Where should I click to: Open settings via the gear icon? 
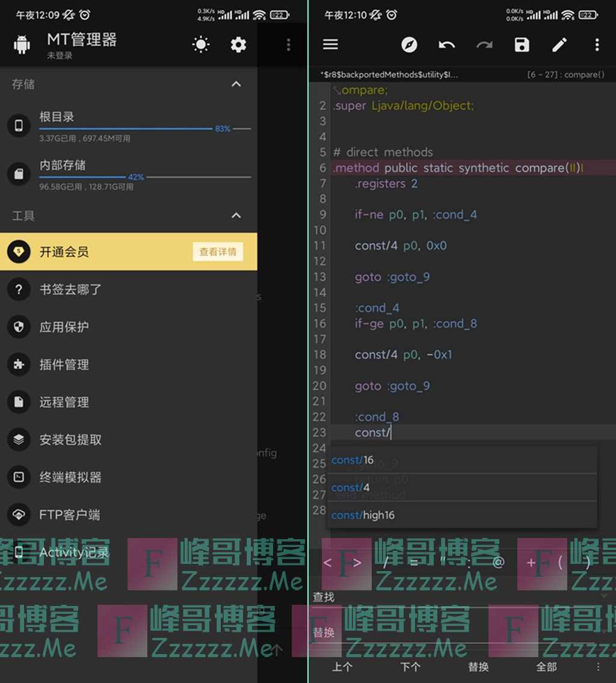[x=238, y=45]
